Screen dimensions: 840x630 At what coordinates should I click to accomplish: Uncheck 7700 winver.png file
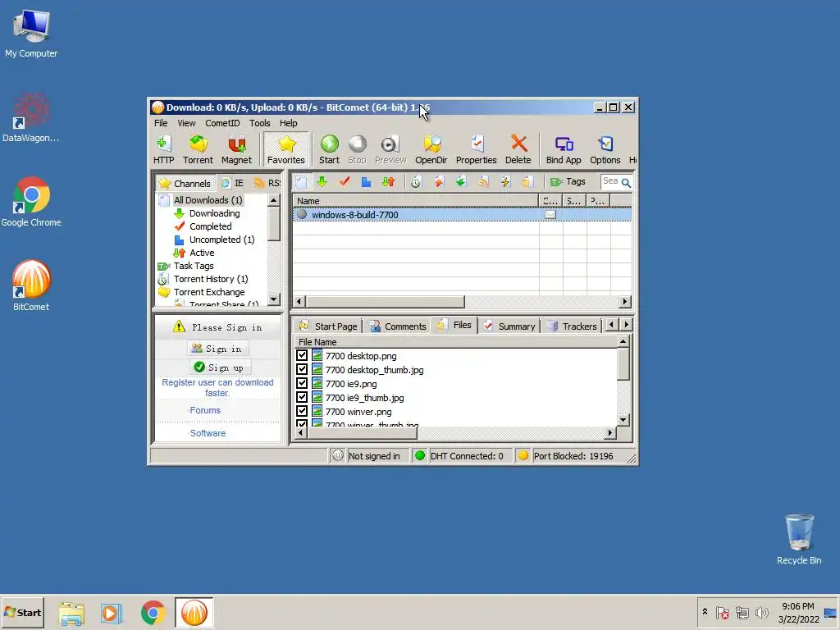pyautogui.click(x=302, y=412)
